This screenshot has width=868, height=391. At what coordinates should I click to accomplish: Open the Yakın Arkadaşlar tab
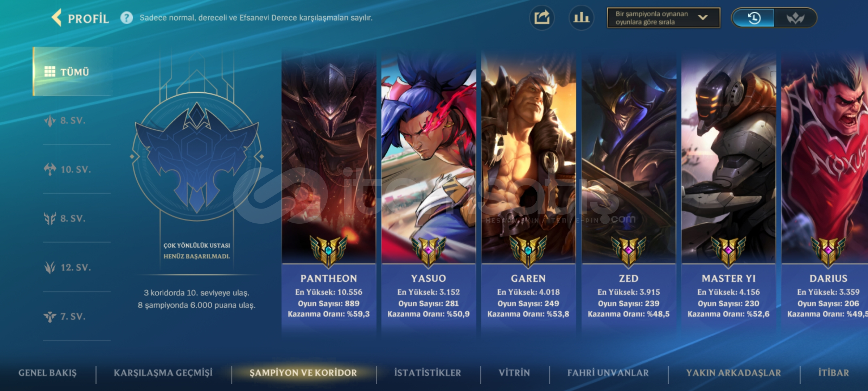pyautogui.click(x=733, y=373)
